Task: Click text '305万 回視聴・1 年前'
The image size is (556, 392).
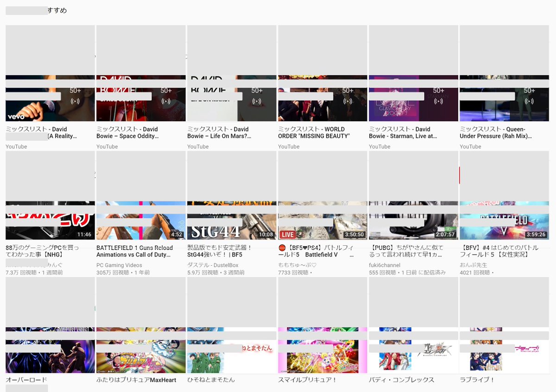Action: pos(123,273)
